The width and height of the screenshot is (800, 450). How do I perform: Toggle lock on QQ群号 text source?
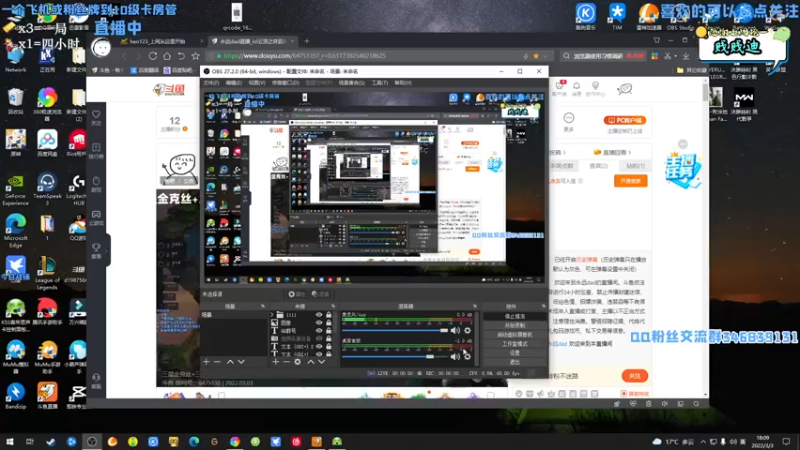(329, 331)
